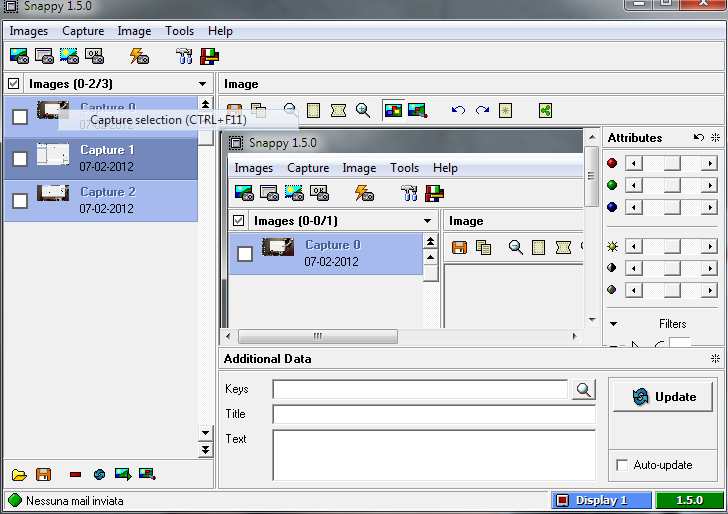This screenshot has width=728, height=514.
Task: Remove image with the red minus icon
Action: click(x=75, y=475)
